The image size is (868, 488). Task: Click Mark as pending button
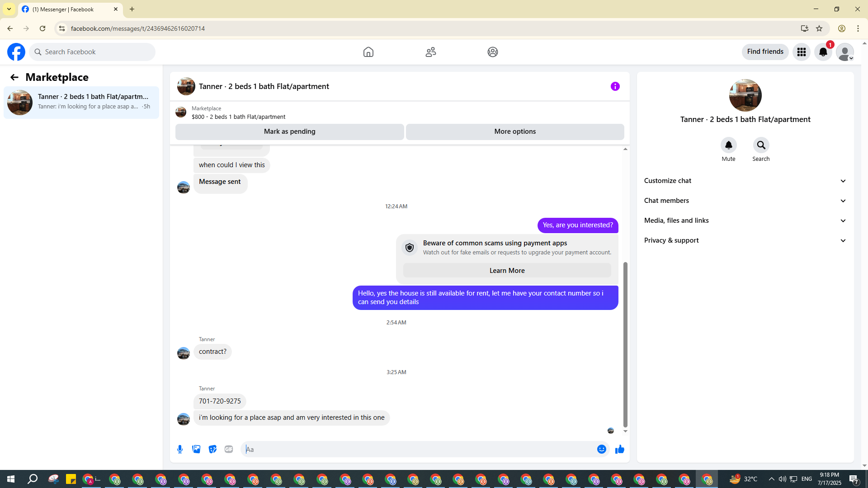tap(290, 131)
